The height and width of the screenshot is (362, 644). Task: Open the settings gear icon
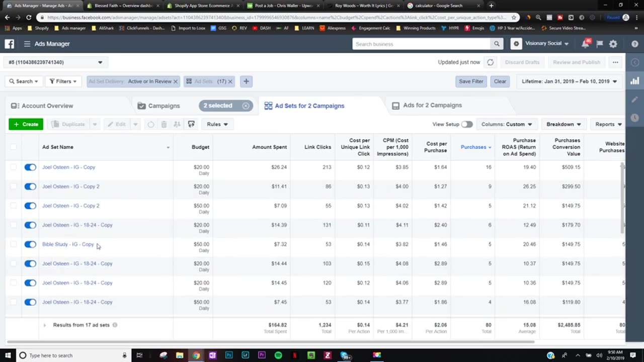[613, 44]
